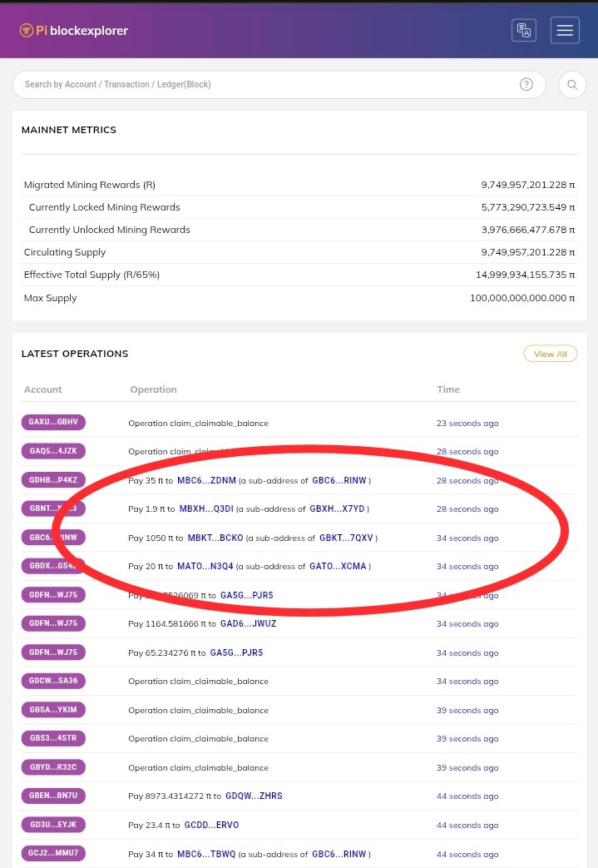The height and width of the screenshot is (868, 598).
Task: Open account GBEN...BN7U
Action: click(x=53, y=796)
